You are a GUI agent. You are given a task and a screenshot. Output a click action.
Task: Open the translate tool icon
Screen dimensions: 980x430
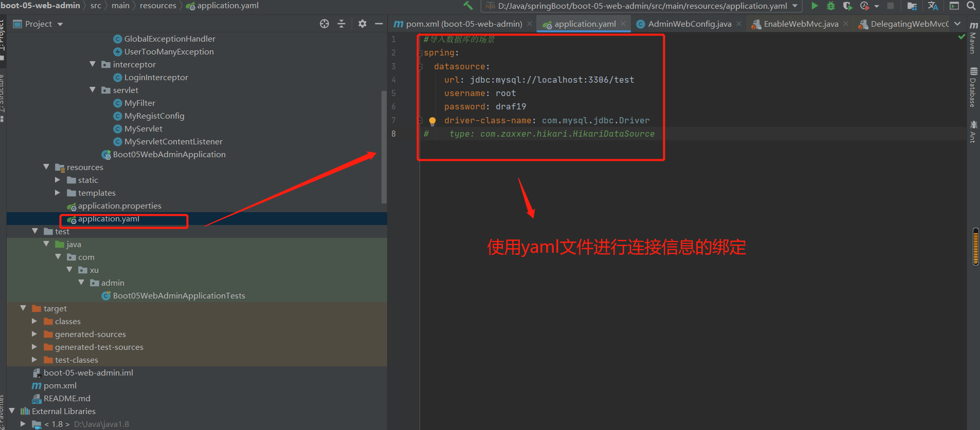click(x=933, y=6)
